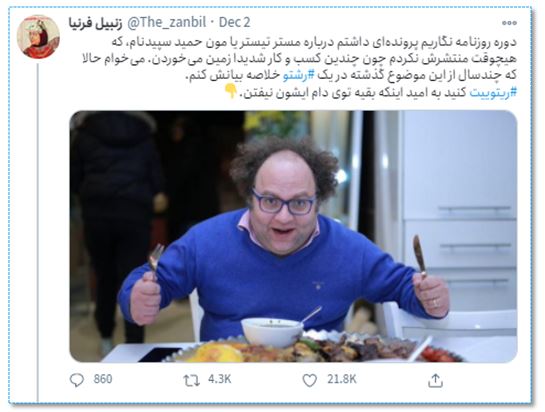Image resolution: width=545 pixels, height=412 pixels.
Task: Open the attached photo of man eating
Action: pos(293,236)
